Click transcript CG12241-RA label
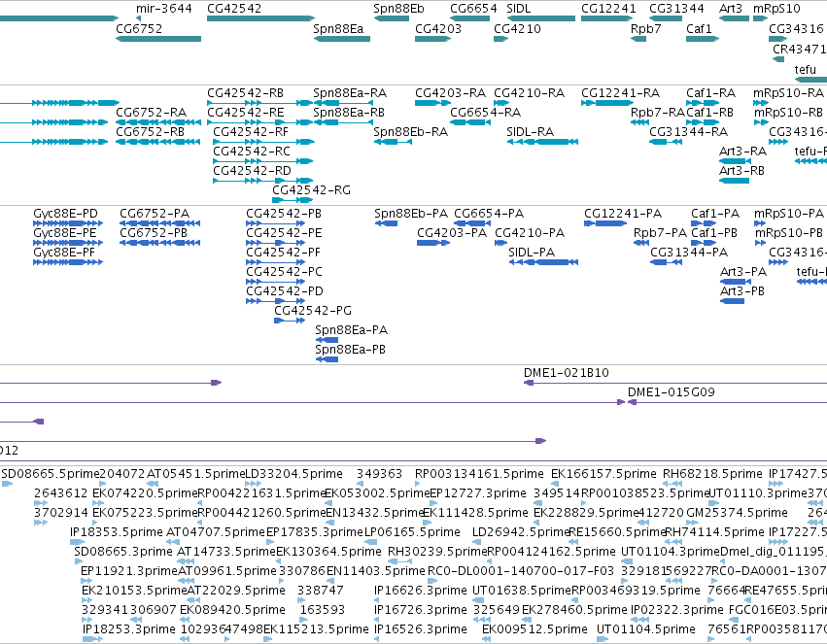Screen dimensions: 827x644 620,92
